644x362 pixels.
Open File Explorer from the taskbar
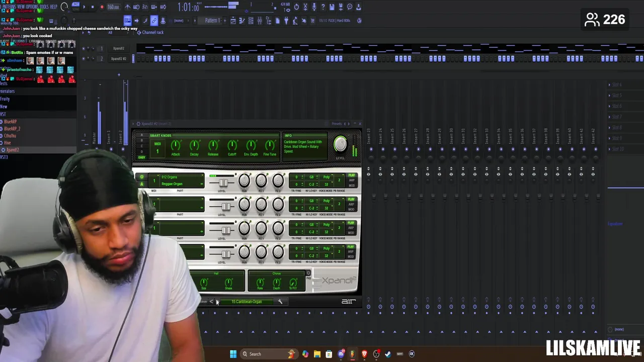317,354
